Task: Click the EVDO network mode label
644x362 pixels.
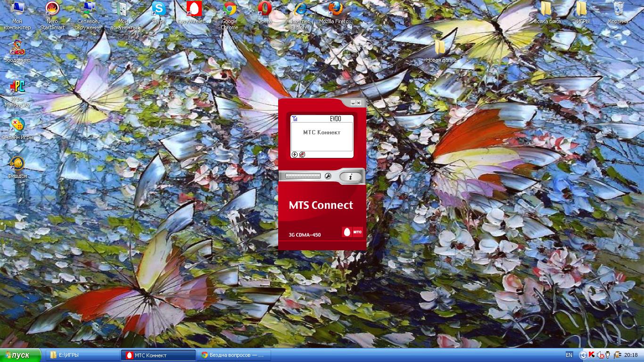Action: tap(335, 119)
